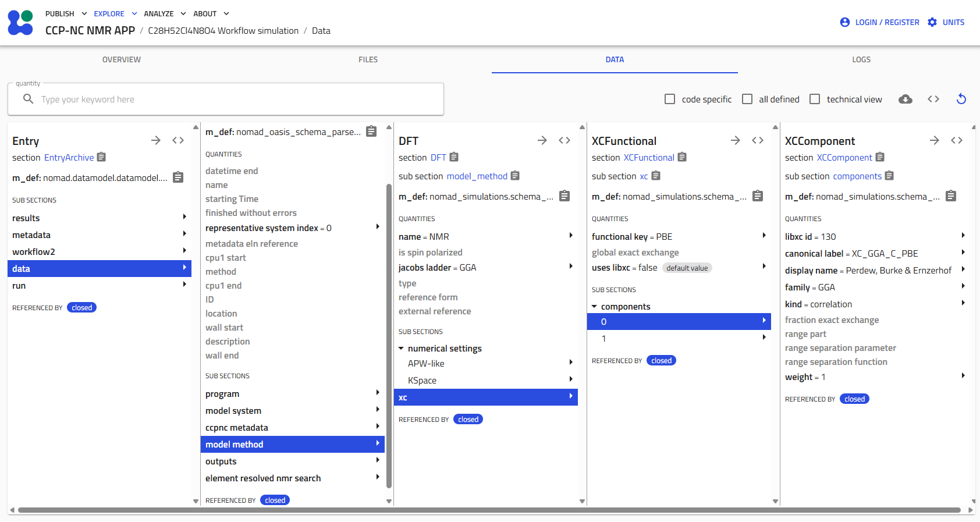Copy nomad_oasis_schema_parser m_def clipboard icon
This screenshot has width=980, height=522.
tap(371, 132)
